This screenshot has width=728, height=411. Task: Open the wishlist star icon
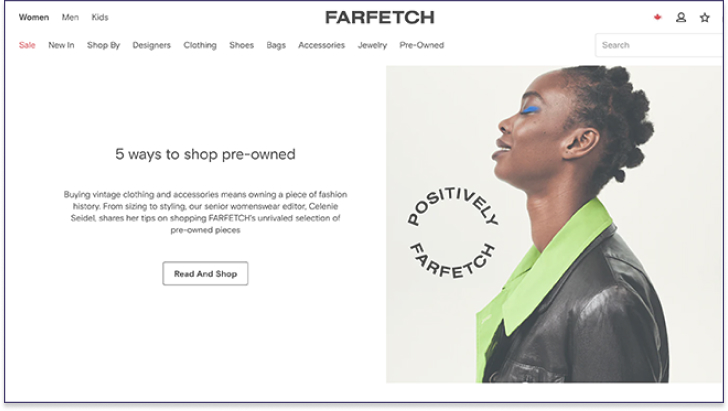click(705, 18)
